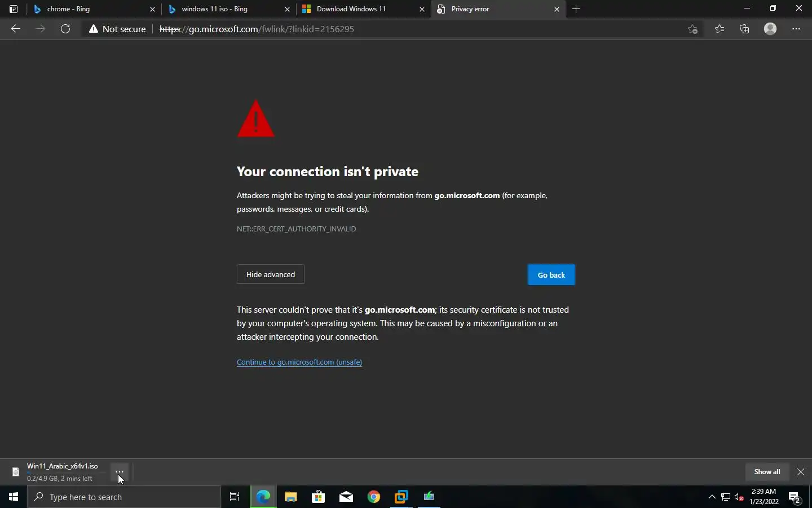Refresh the current page
Screen dimensions: 812x508
pyautogui.click(x=65, y=29)
